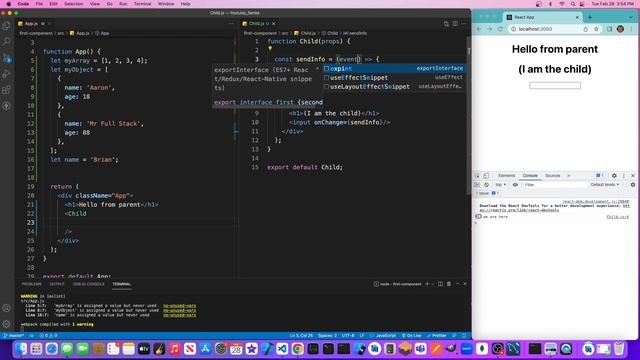Screen dimensions: 640x360
Task: Open the Accounts icon in activity bar
Action: (7, 309)
